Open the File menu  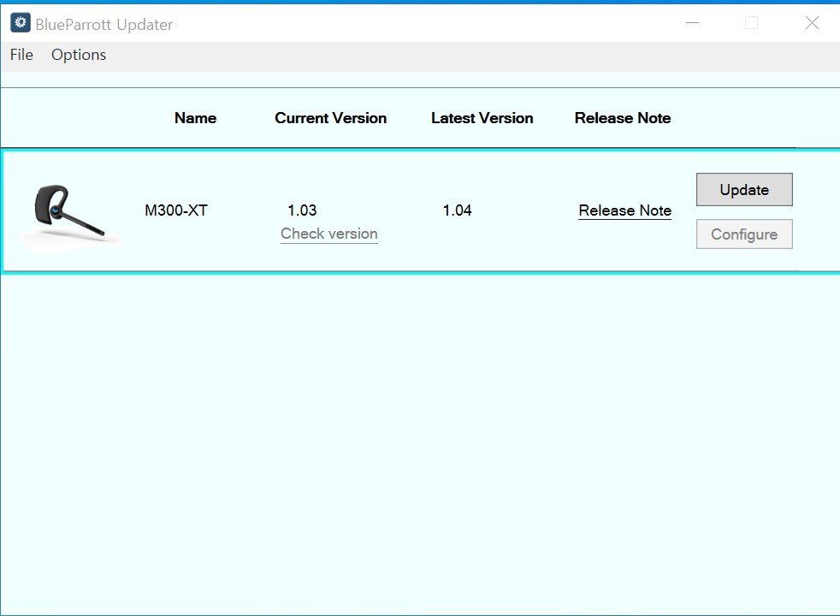tap(21, 55)
